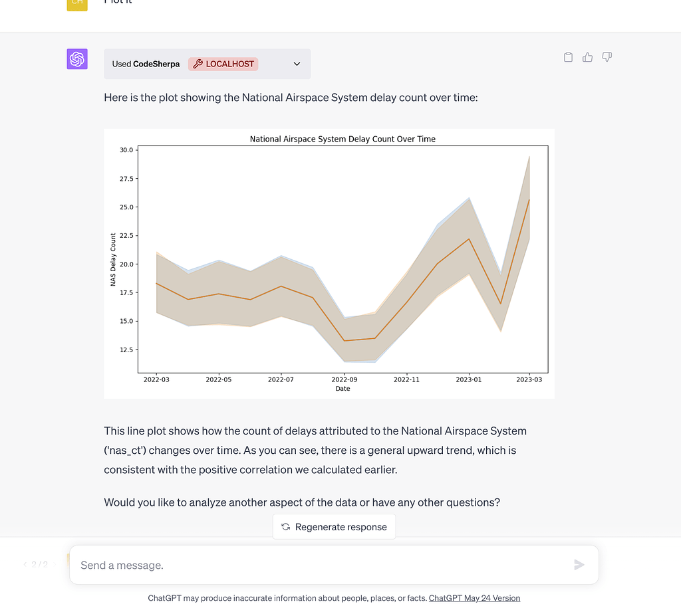Click the thumbs down icon
Screen dimensions: 681x616
coord(607,57)
